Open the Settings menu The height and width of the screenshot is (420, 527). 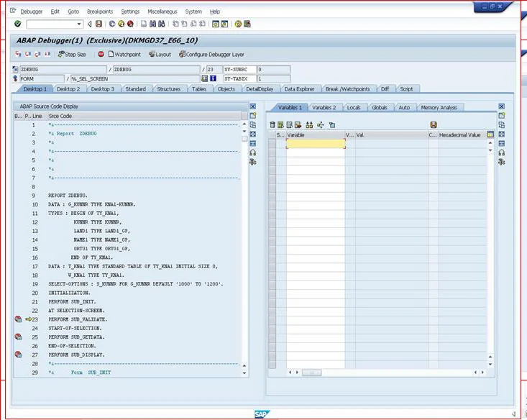coord(130,12)
